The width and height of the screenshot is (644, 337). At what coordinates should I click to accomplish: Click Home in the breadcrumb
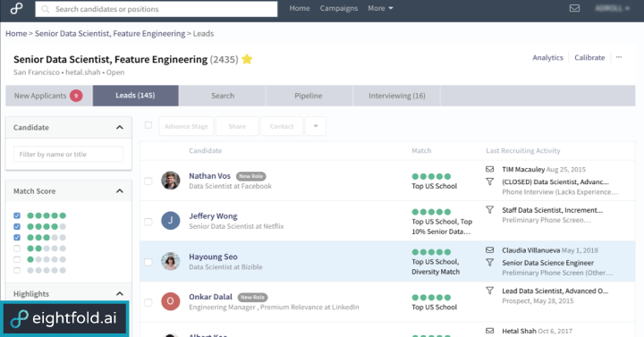[16, 34]
